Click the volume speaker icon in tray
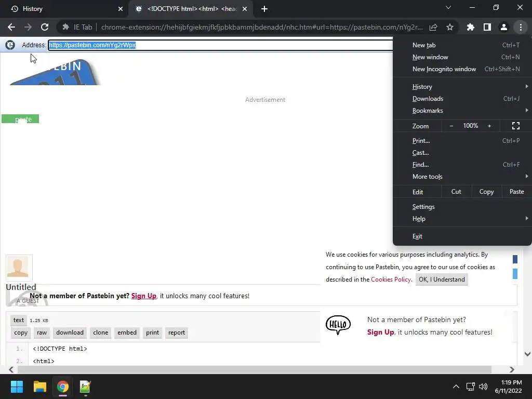Image resolution: width=532 pixels, height=399 pixels. click(483, 387)
